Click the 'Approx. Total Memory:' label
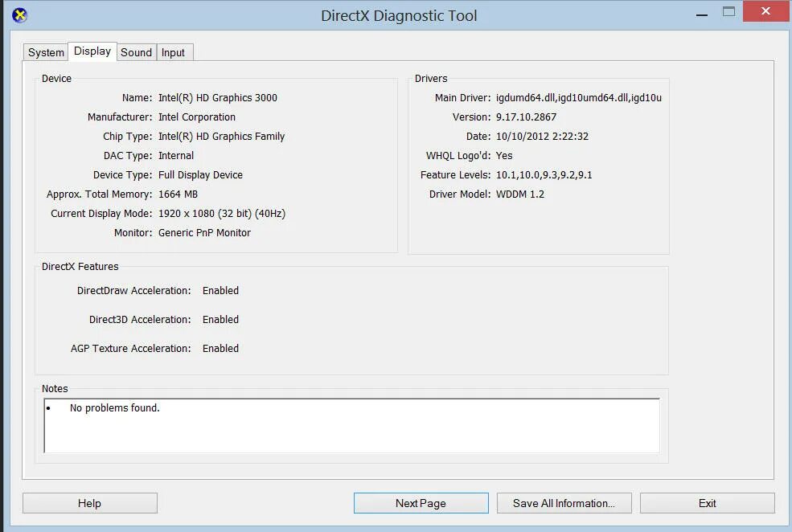The width and height of the screenshot is (792, 532). [x=99, y=194]
